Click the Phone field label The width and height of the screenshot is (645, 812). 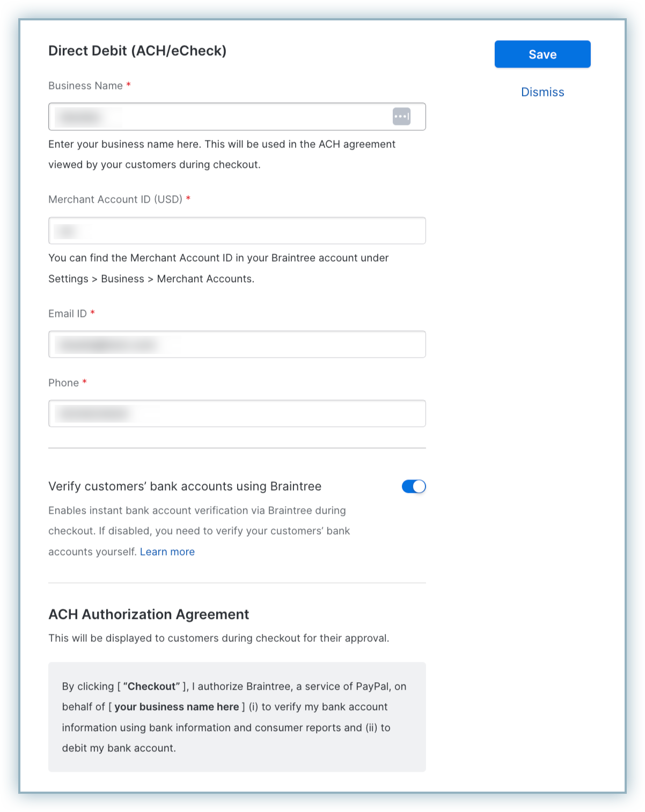click(x=63, y=383)
